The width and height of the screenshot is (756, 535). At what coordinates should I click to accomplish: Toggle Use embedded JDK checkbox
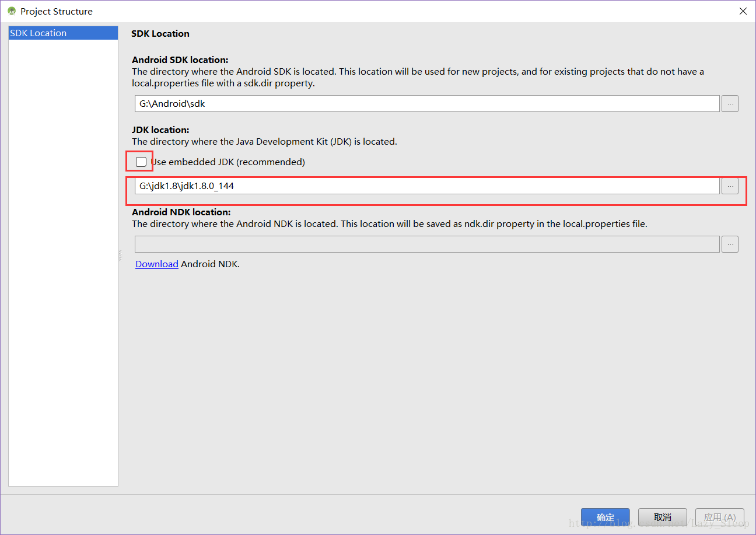(141, 162)
